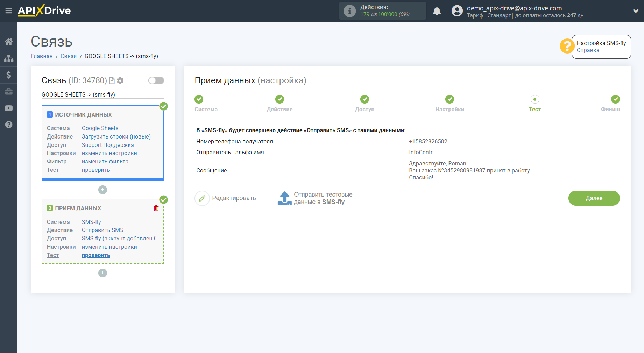
Task: Expand the account dropdown chevron
Action: point(636,11)
